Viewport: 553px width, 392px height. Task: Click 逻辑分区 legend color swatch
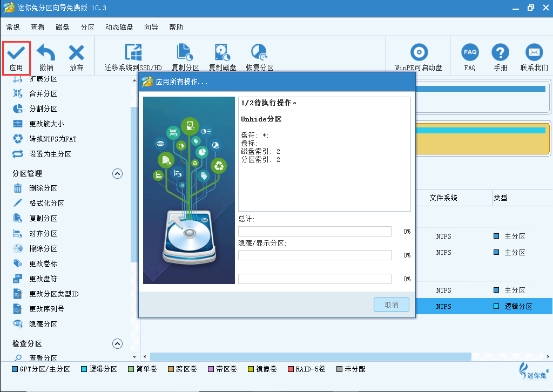[84, 369]
